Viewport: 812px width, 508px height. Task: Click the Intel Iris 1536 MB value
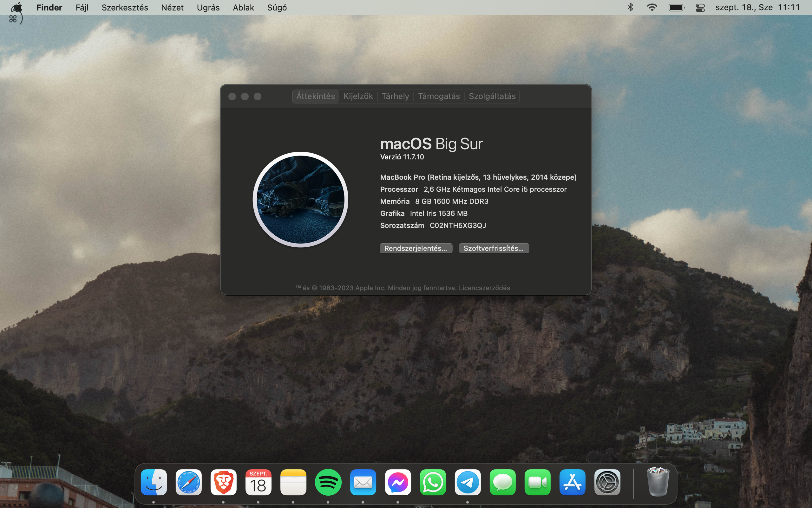pyautogui.click(x=439, y=213)
